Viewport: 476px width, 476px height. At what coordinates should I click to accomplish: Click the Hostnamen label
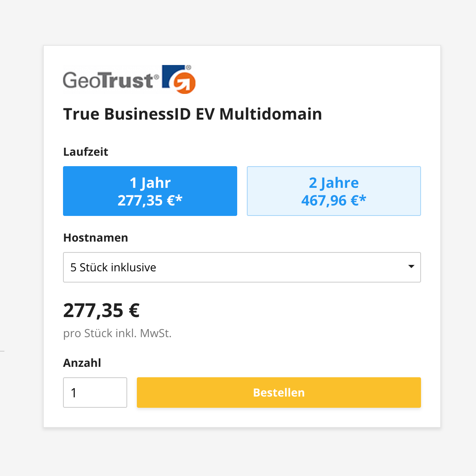(x=96, y=238)
